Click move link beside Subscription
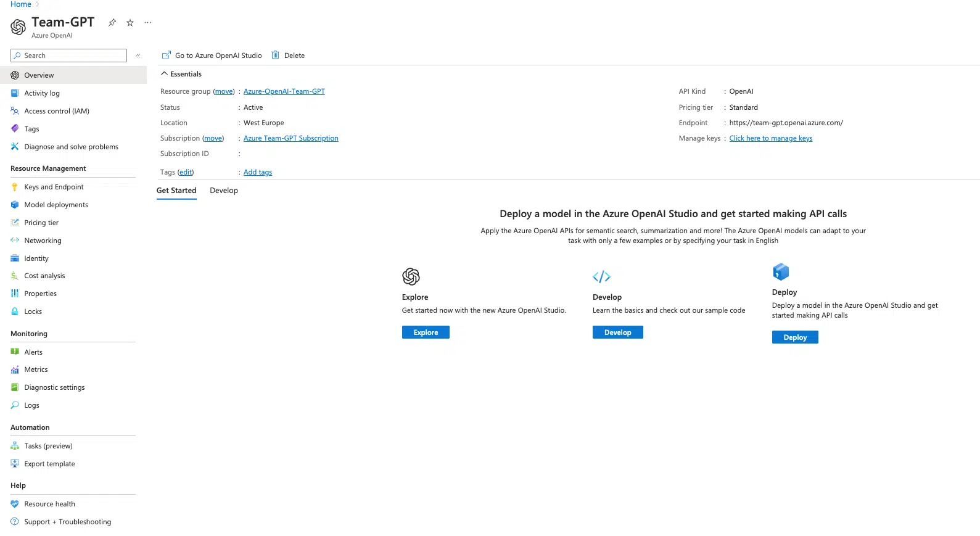 [213, 138]
